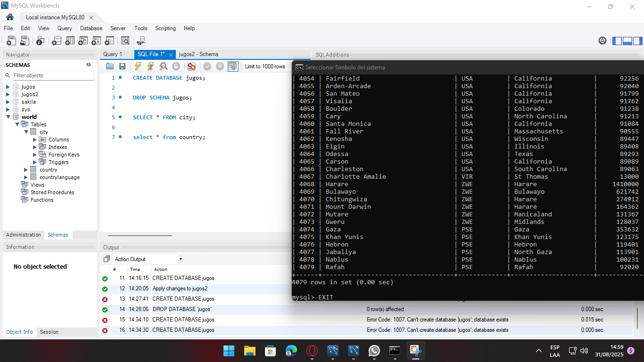Close the SQL File 1 tab
644x362 pixels.
click(171, 55)
